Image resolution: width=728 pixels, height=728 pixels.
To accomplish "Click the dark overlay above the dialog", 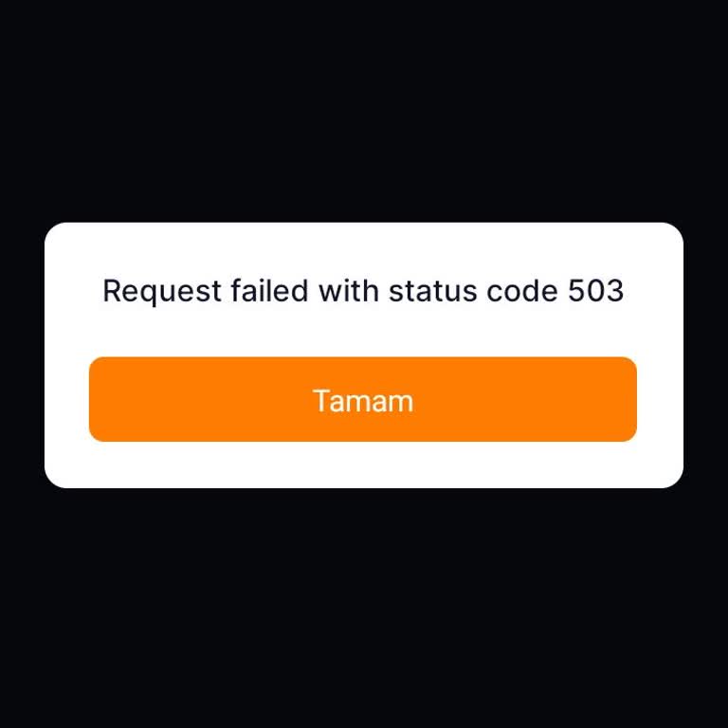I will [364, 112].
